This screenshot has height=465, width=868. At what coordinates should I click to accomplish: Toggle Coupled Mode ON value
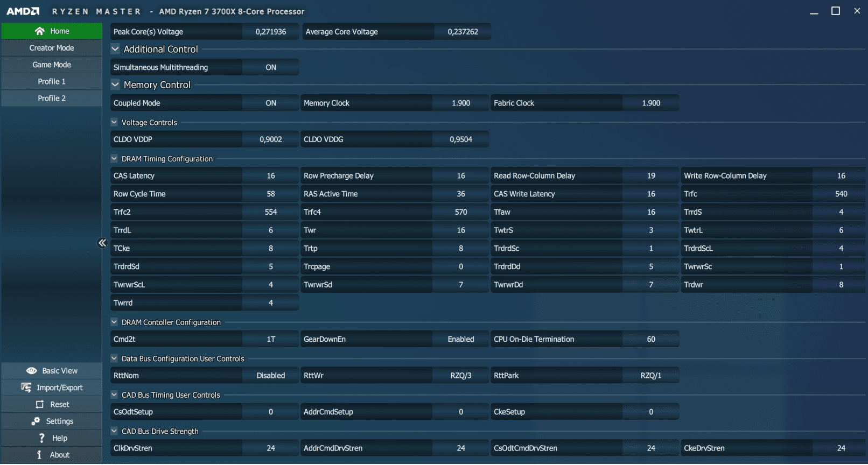coord(271,103)
